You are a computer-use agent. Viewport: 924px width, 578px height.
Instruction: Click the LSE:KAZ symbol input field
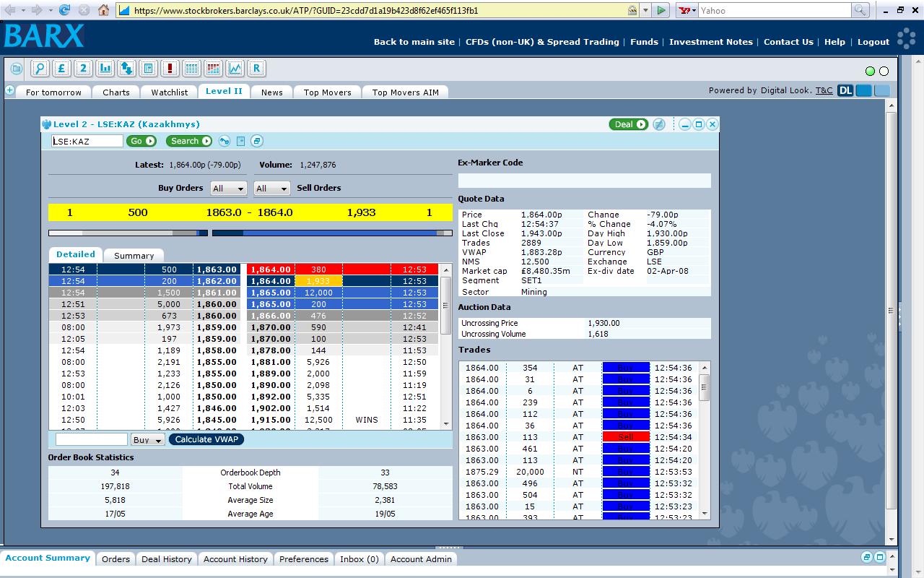pyautogui.click(x=87, y=142)
